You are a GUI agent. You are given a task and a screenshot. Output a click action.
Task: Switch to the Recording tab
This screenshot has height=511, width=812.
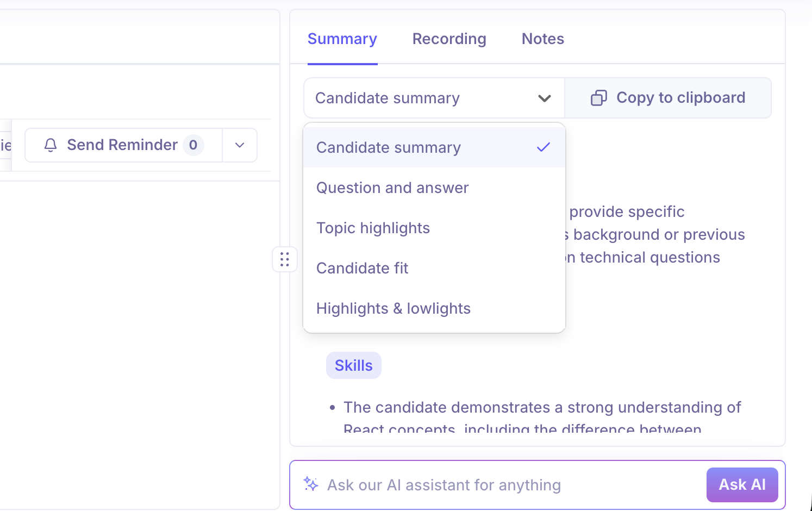[x=449, y=39]
